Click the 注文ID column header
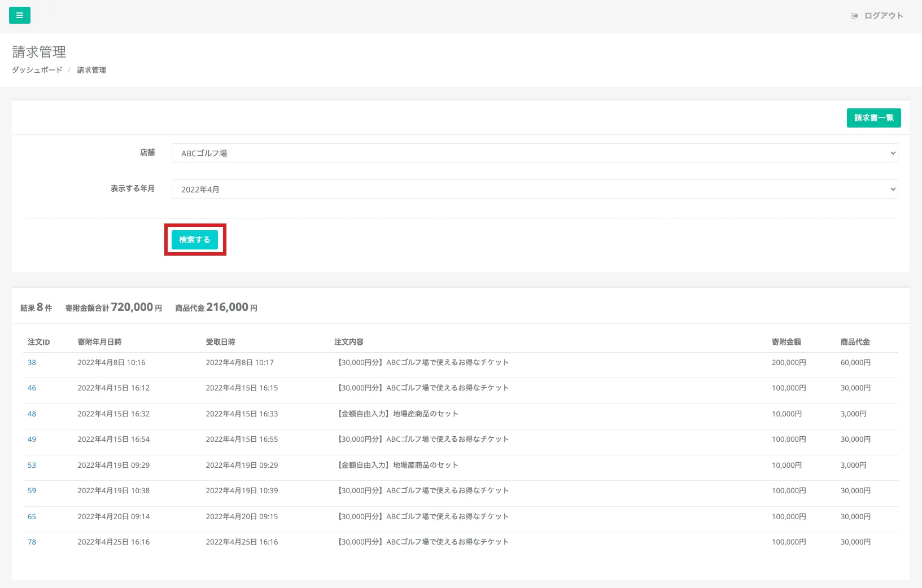The width and height of the screenshot is (922, 588). [x=39, y=342]
